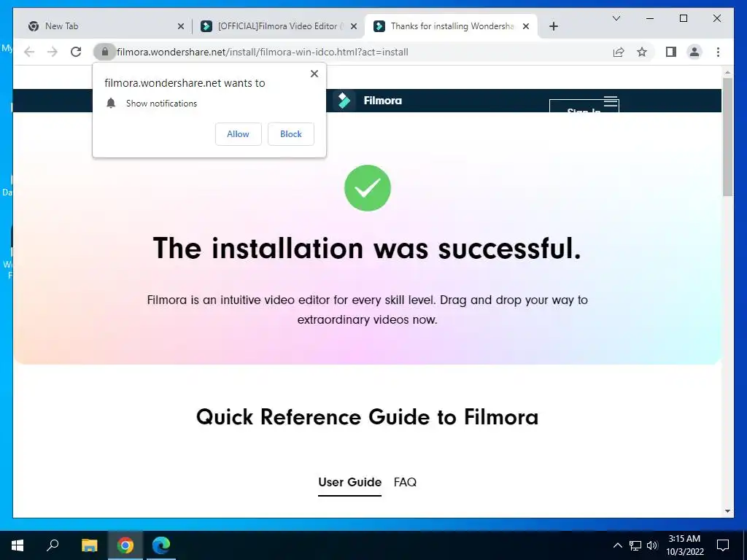The image size is (747, 560).
Task: Click the Filmora brand name link
Action: click(x=382, y=101)
